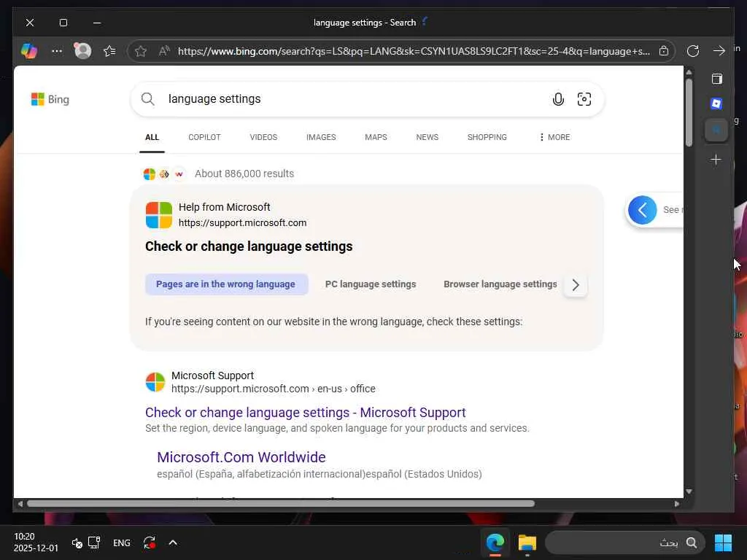
Task: Open the blue sidebar app icon
Action: (716, 104)
